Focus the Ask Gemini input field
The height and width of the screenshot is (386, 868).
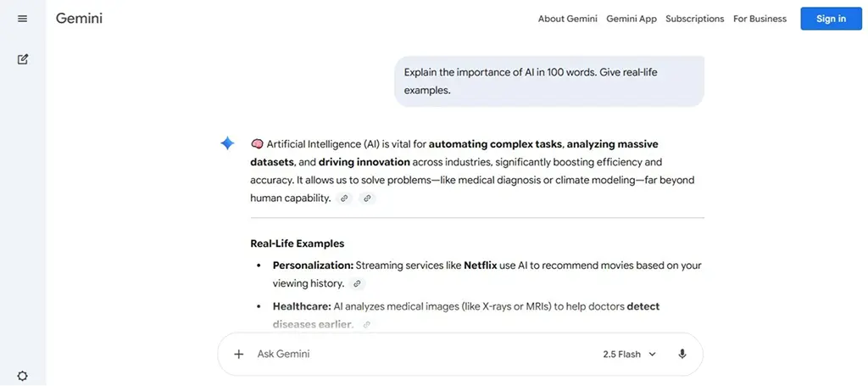(x=407, y=354)
